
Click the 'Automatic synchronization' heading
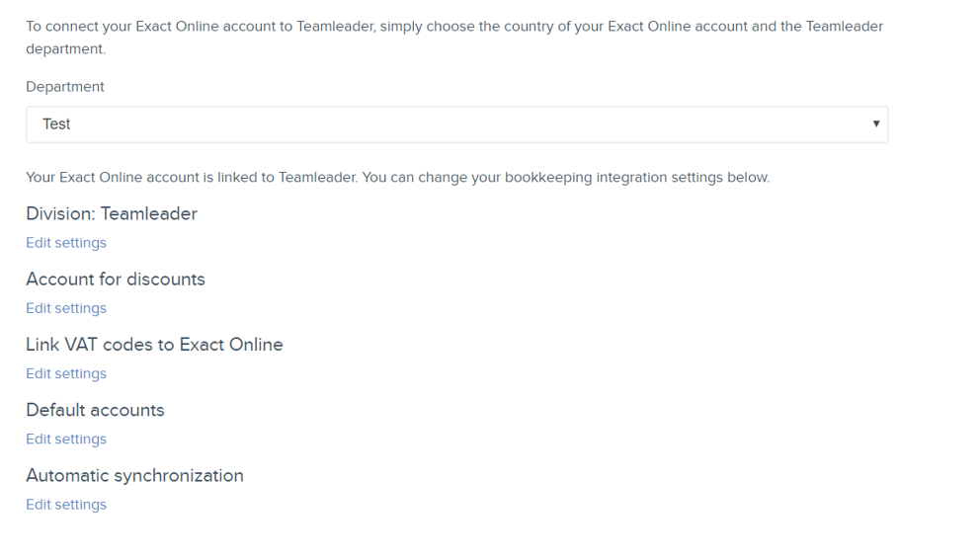click(135, 476)
